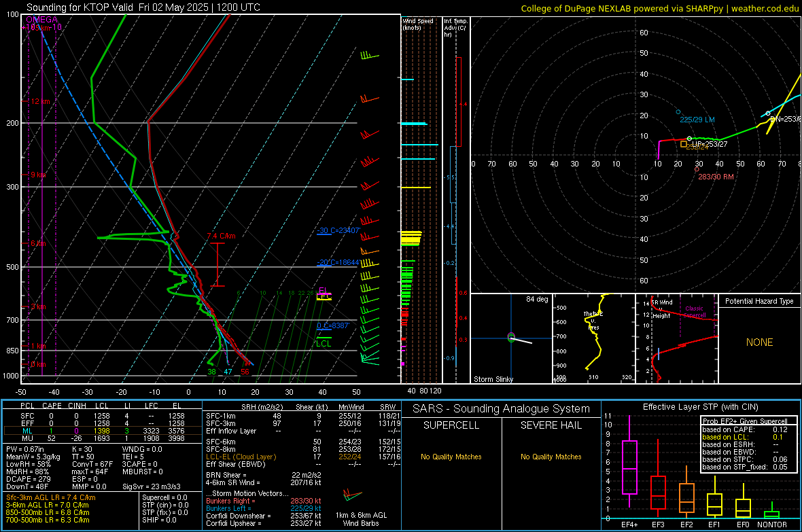Viewport: 802px width, 532px height.
Task: Click the Bunkers Right = 283/30 kt line
Action: pos(264,501)
